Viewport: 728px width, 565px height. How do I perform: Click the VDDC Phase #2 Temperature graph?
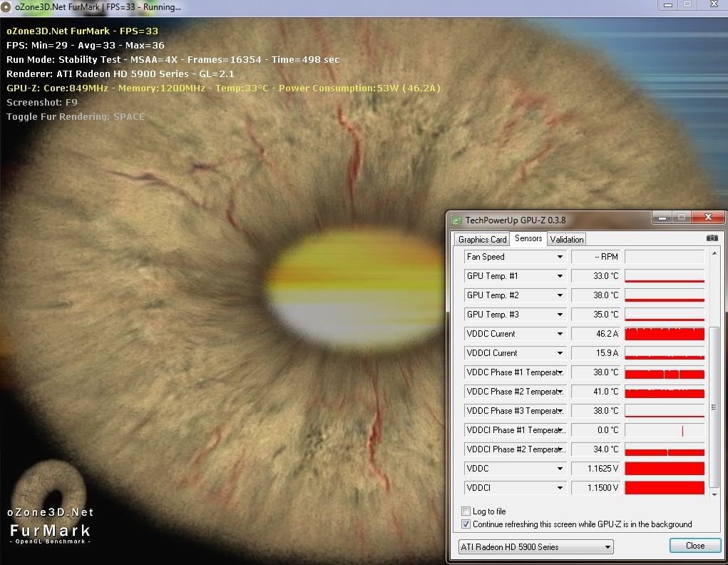[665, 392]
